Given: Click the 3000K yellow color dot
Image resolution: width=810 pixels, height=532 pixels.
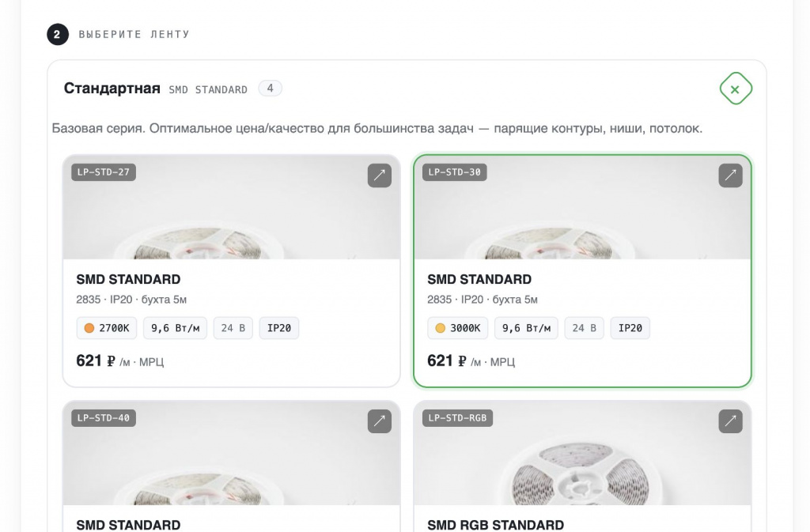Looking at the screenshot, I should pyautogui.click(x=440, y=328).
